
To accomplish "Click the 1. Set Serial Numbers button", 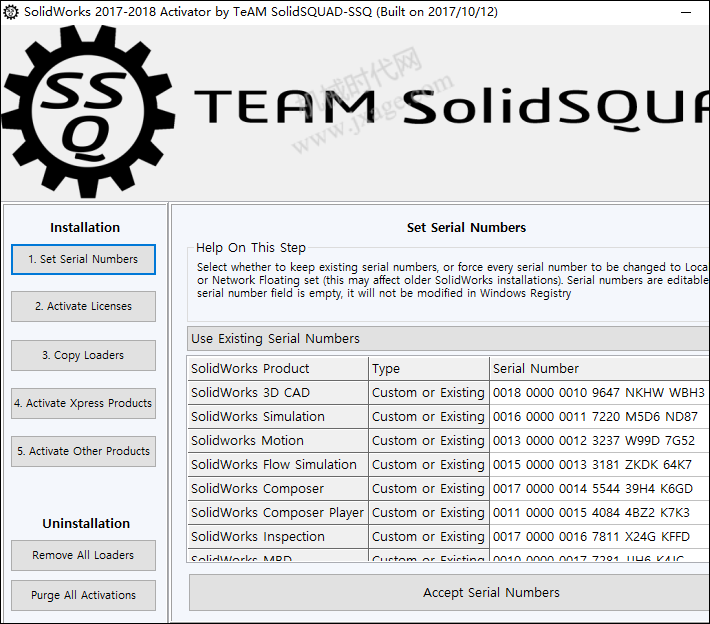I will pyautogui.click(x=83, y=259).
